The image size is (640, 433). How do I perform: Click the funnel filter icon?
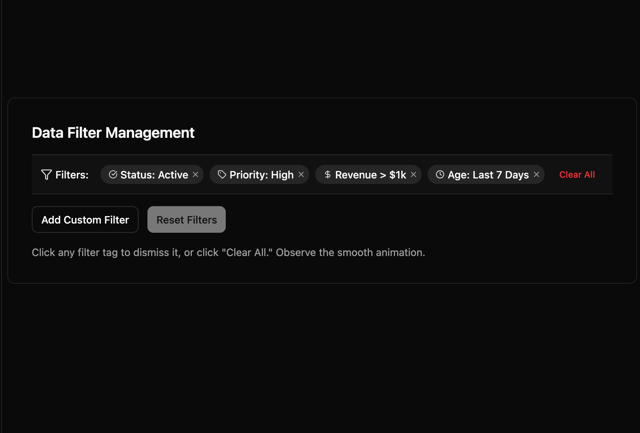point(46,175)
